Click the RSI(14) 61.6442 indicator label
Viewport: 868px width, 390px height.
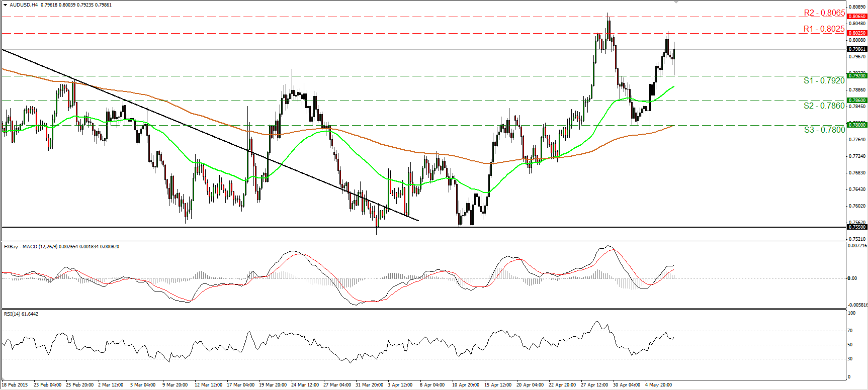click(x=21, y=314)
